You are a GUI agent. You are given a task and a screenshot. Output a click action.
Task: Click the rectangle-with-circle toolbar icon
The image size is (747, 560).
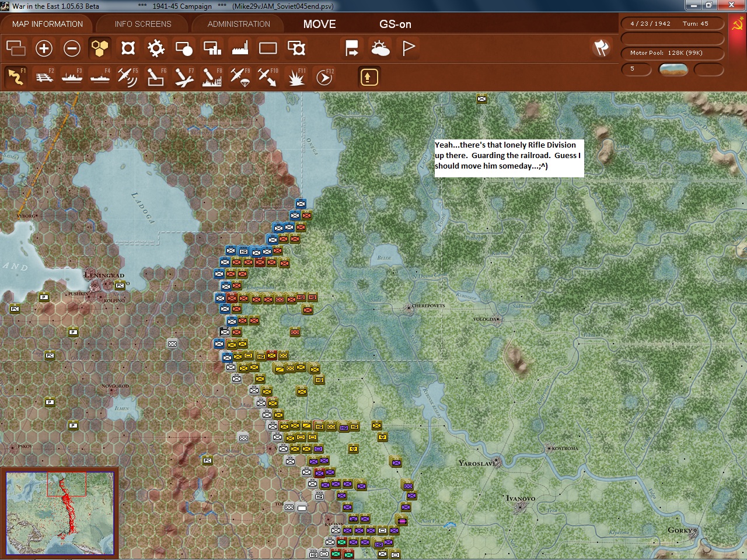point(184,48)
